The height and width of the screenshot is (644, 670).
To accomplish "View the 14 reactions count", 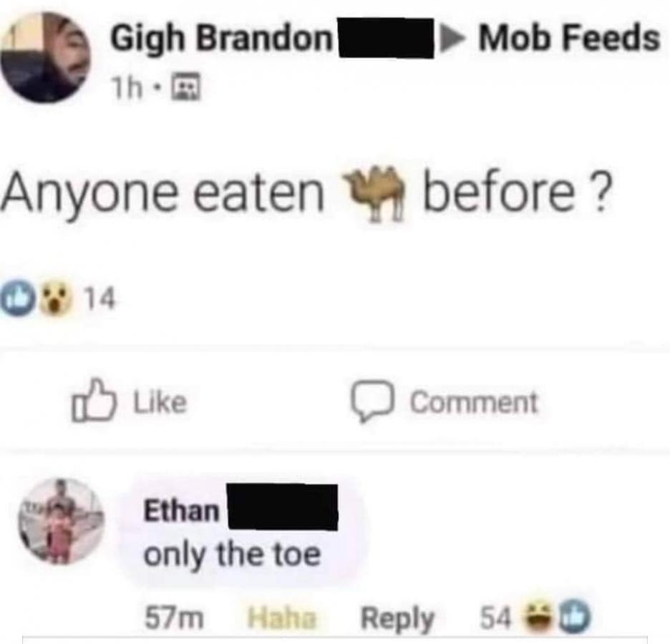I will (99, 298).
